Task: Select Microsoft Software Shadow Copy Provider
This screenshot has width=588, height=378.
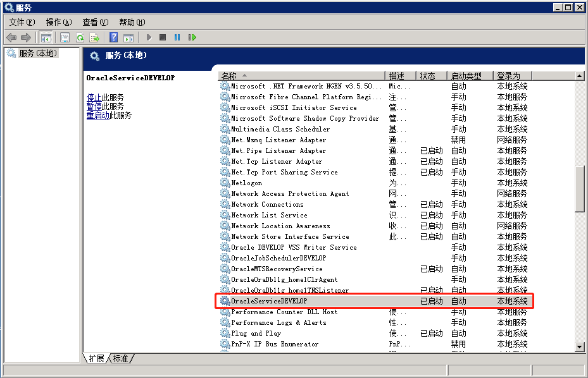Action: click(x=305, y=118)
